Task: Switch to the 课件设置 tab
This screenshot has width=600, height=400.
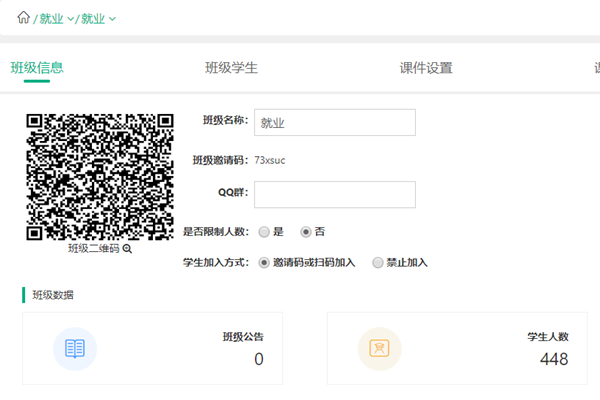Action: (x=426, y=68)
